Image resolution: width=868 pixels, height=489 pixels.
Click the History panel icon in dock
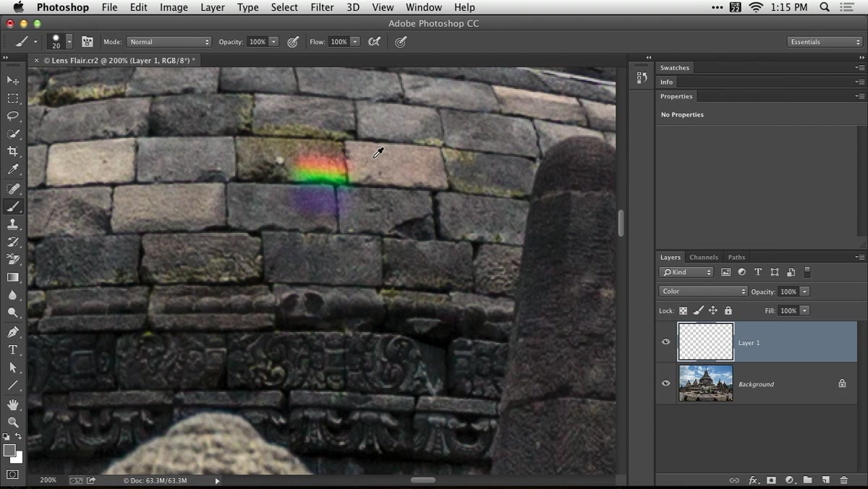tap(642, 77)
